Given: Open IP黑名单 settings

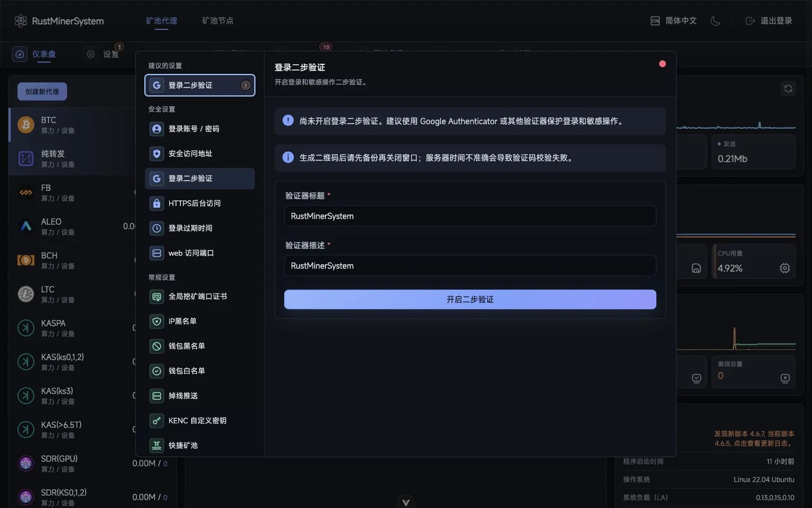Looking at the screenshot, I should tap(200, 321).
